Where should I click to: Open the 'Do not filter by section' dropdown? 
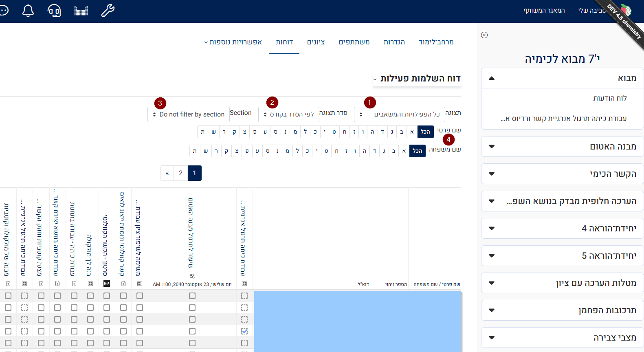click(x=189, y=114)
